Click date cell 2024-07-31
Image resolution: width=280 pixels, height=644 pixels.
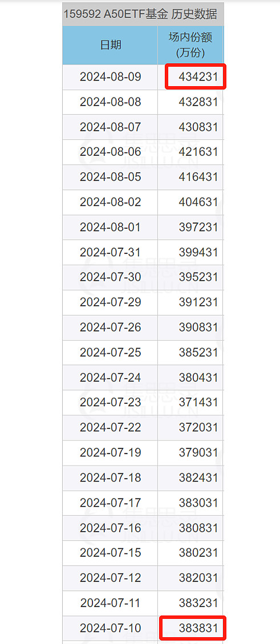point(110,252)
